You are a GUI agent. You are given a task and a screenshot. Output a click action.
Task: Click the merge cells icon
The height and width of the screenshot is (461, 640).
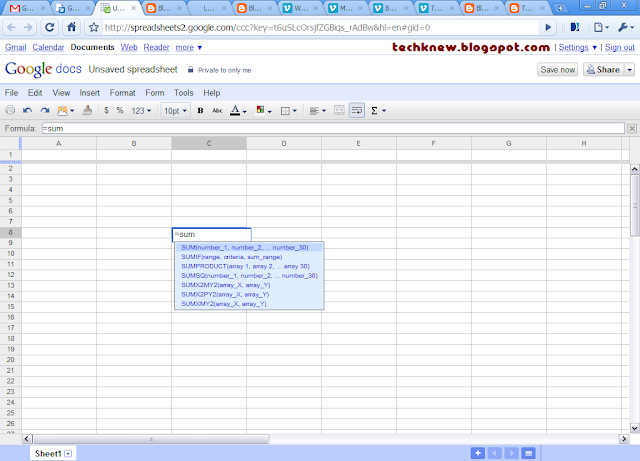point(339,110)
